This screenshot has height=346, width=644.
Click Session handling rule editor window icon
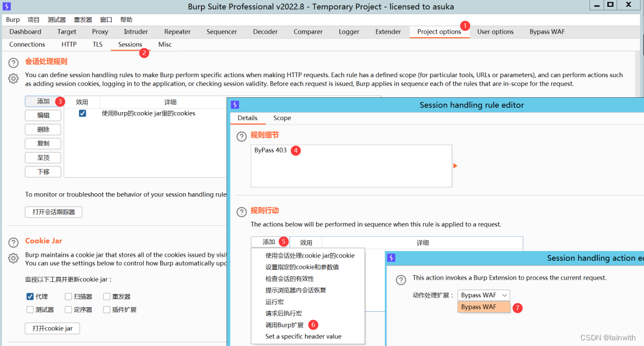point(235,105)
